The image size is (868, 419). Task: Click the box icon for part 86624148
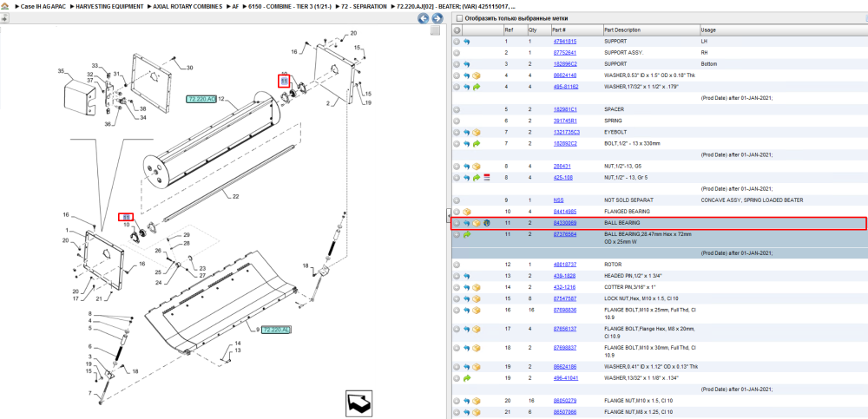[x=477, y=75]
